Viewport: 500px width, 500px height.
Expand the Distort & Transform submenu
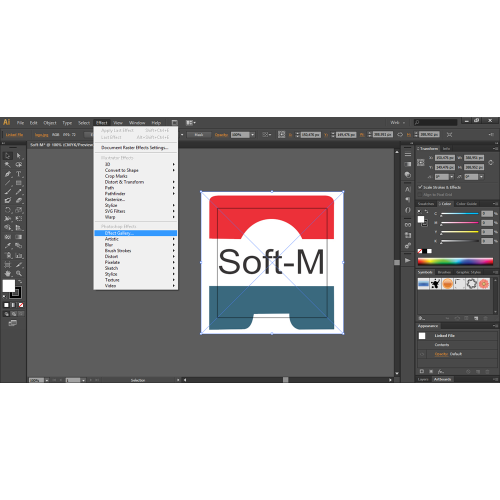136,182
